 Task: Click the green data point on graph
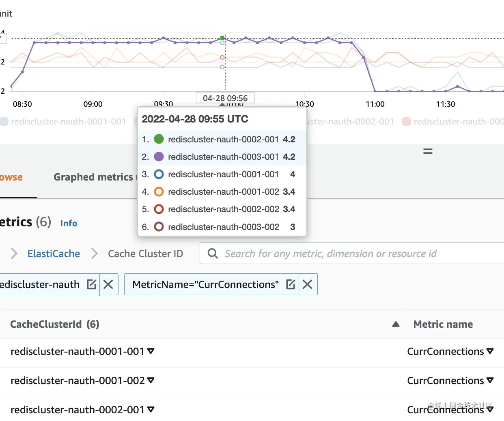pos(222,38)
